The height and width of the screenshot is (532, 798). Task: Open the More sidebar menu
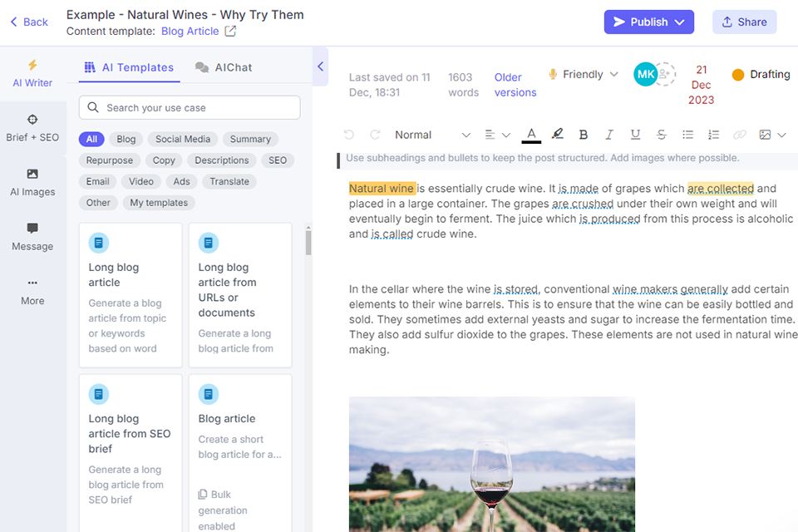click(32, 293)
